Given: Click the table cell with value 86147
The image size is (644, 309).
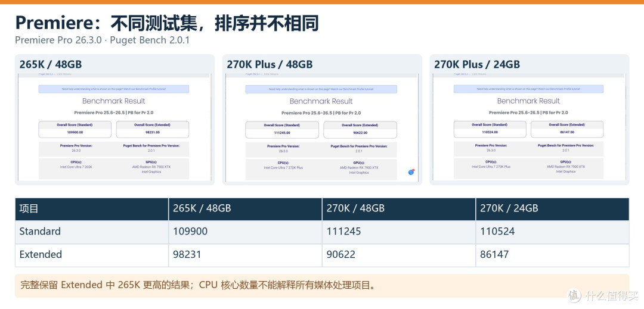Looking at the screenshot, I should click(x=552, y=255).
